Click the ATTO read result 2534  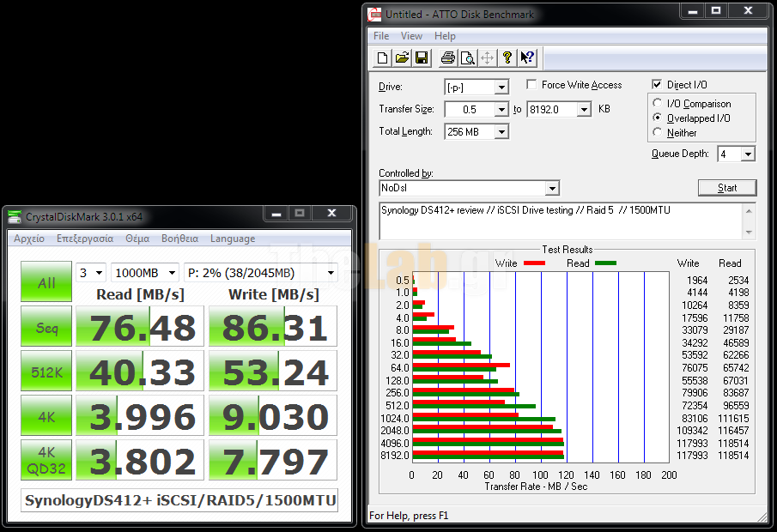[738, 281]
